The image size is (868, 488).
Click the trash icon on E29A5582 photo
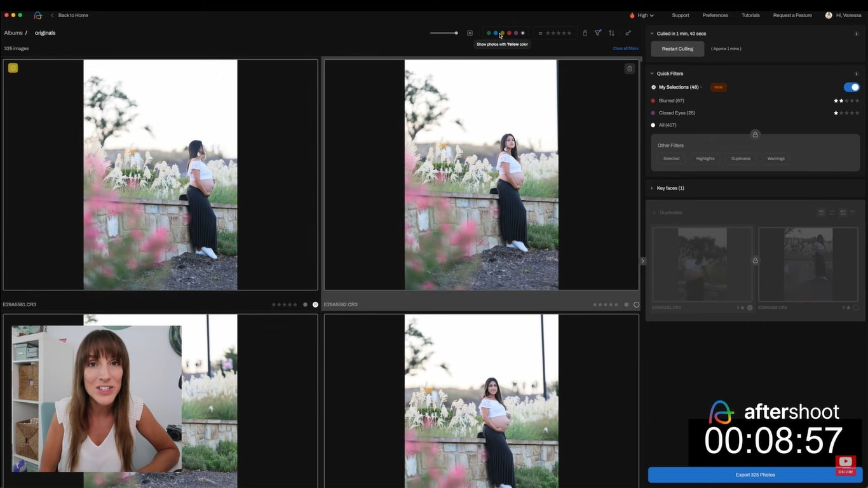tap(630, 69)
